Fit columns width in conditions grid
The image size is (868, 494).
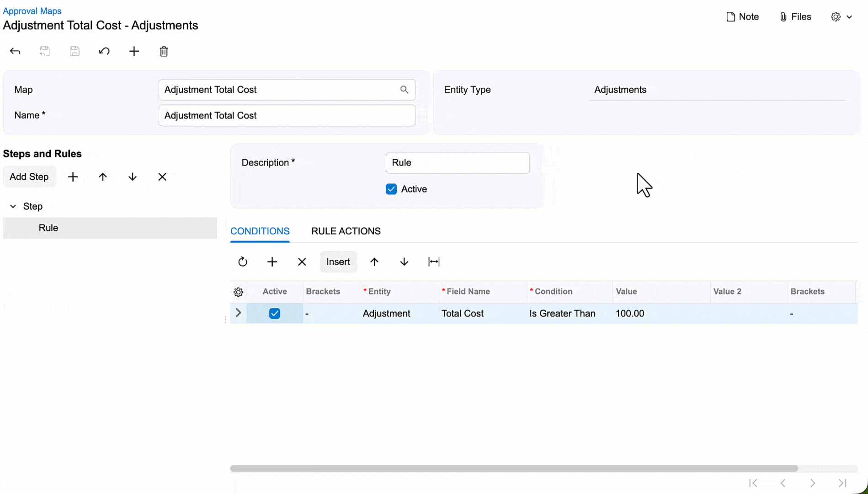tap(434, 262)
